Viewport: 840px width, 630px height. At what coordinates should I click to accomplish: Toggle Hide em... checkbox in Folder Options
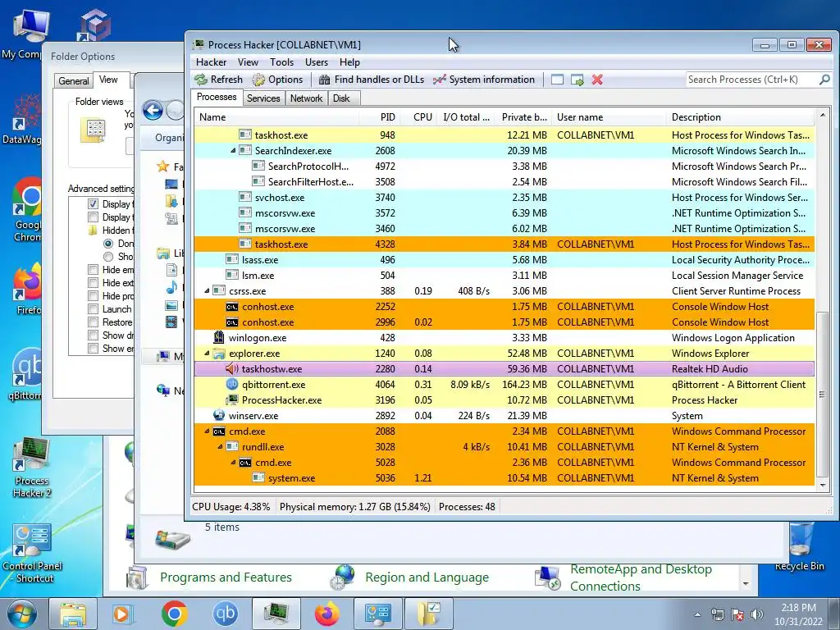94,269
